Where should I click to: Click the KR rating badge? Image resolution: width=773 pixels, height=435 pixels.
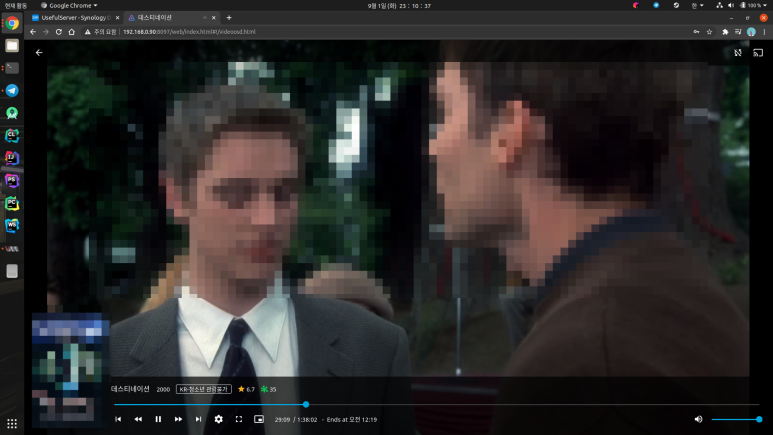(204, 389)
